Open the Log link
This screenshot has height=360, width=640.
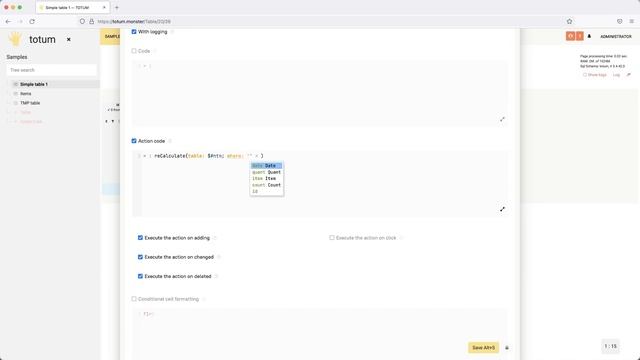point(616,75)
